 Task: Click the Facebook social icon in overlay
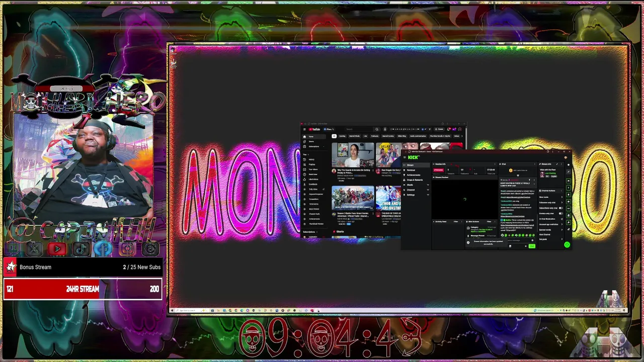point(104,248)
